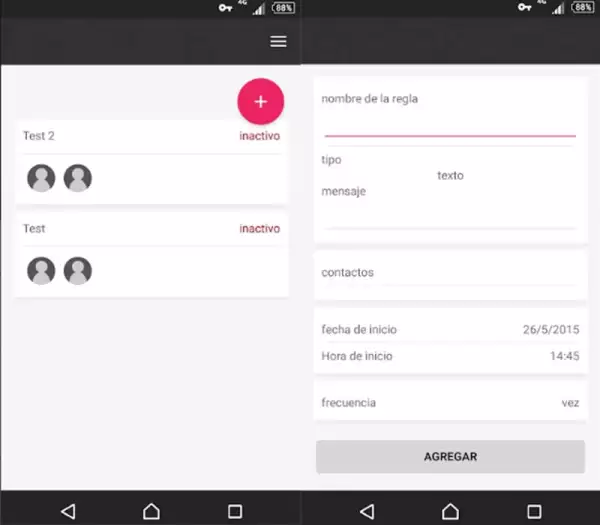
Task: Select second contact avatar in Test rule
Action: pos(78,270)
